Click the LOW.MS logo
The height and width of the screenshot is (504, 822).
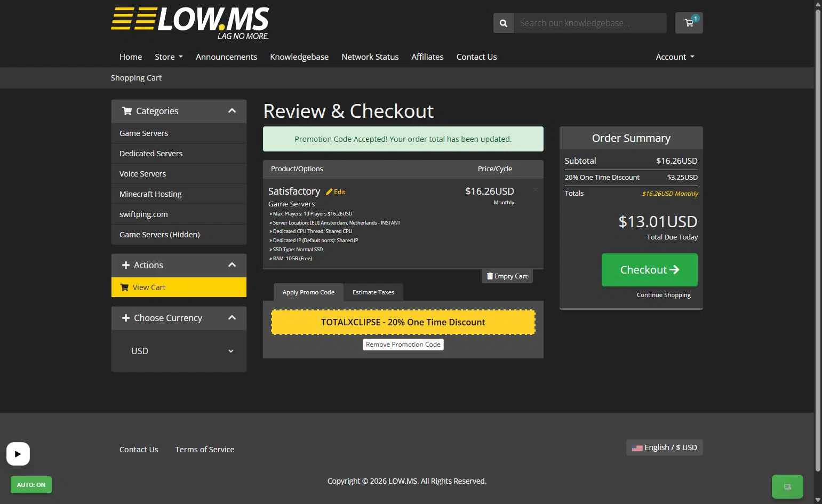point(190,23)
